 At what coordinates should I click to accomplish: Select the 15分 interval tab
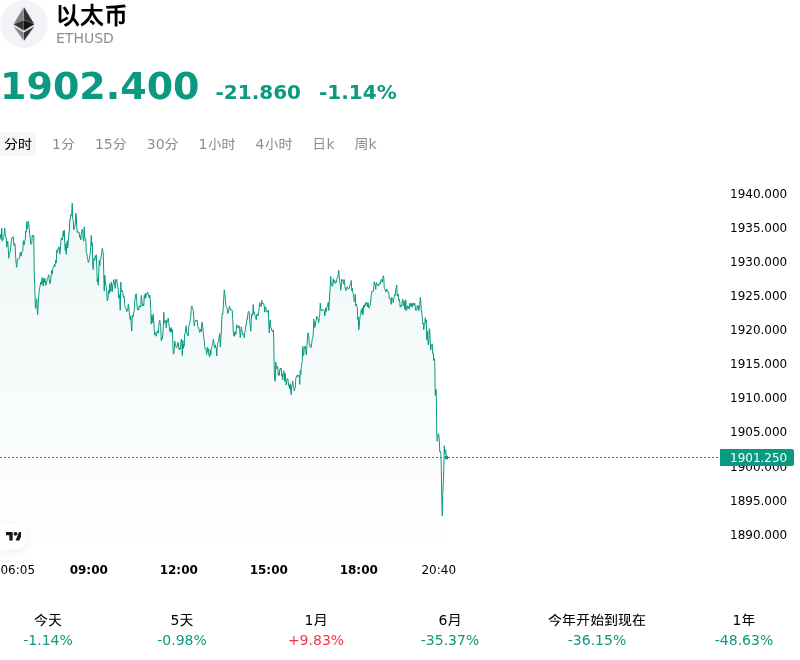[x=111, y=144]
